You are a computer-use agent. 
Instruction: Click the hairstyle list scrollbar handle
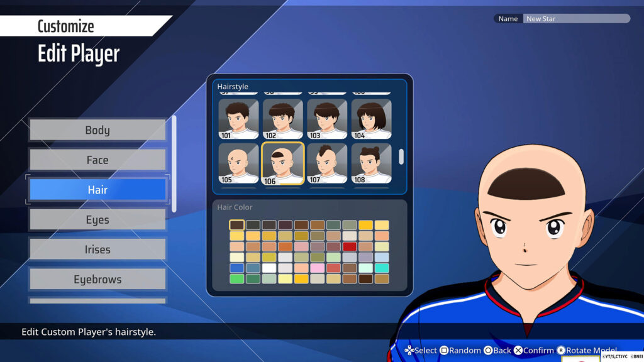pos(401,156)
